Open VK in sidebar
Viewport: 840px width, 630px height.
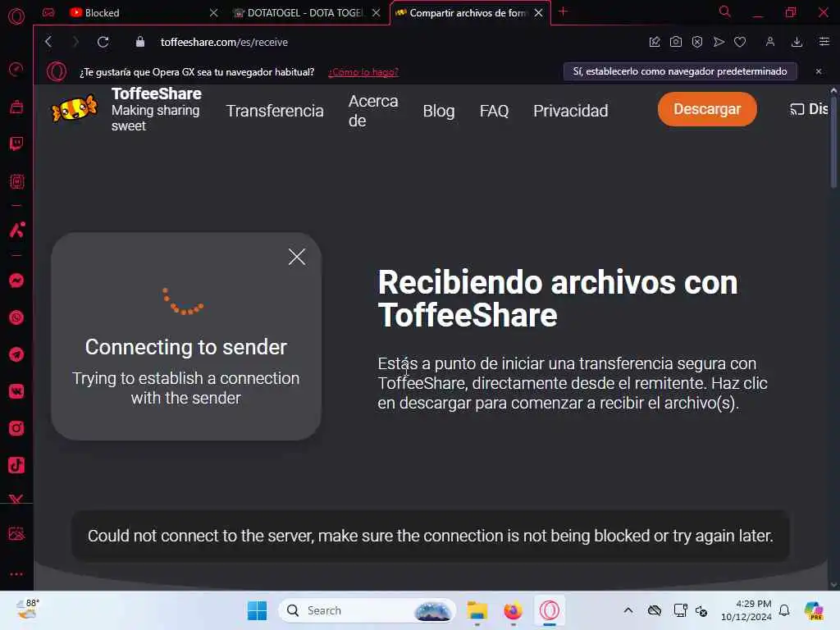(16, 391)
